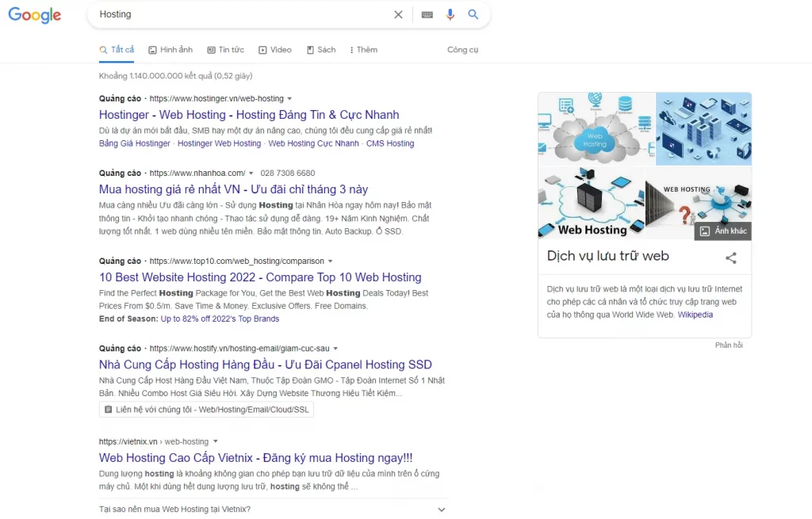Open the Tất cả tab

pyautogui.click(x=117, y=50)
